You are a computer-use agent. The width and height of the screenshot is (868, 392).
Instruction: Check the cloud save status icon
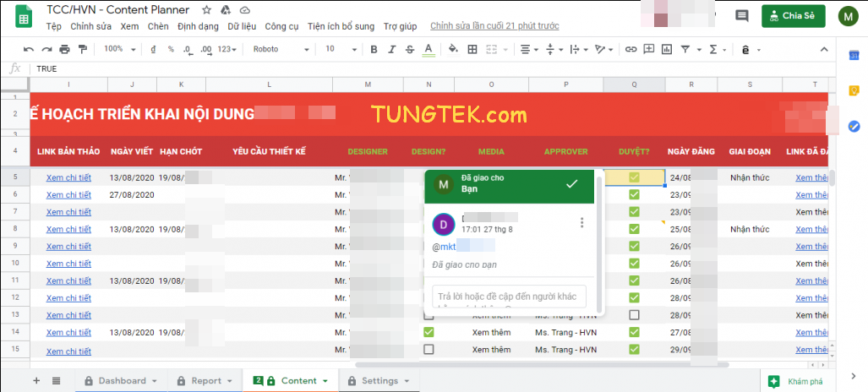click(244, 10)
